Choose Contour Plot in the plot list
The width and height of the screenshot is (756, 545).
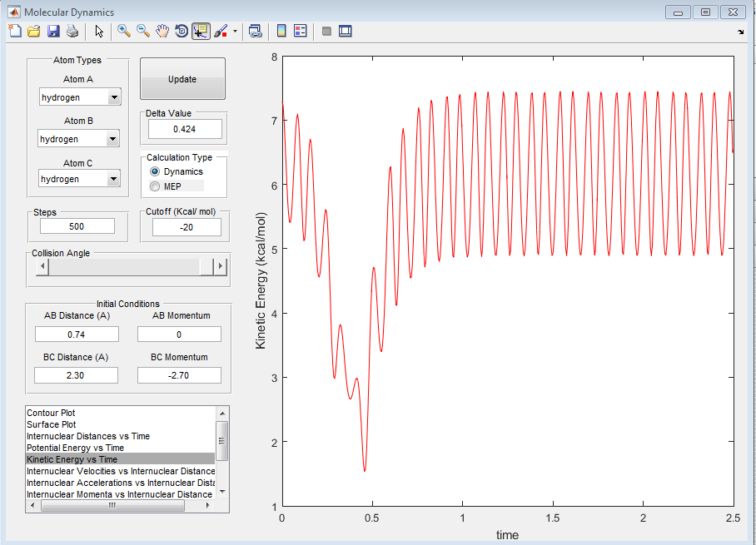[x=52, y=413]
